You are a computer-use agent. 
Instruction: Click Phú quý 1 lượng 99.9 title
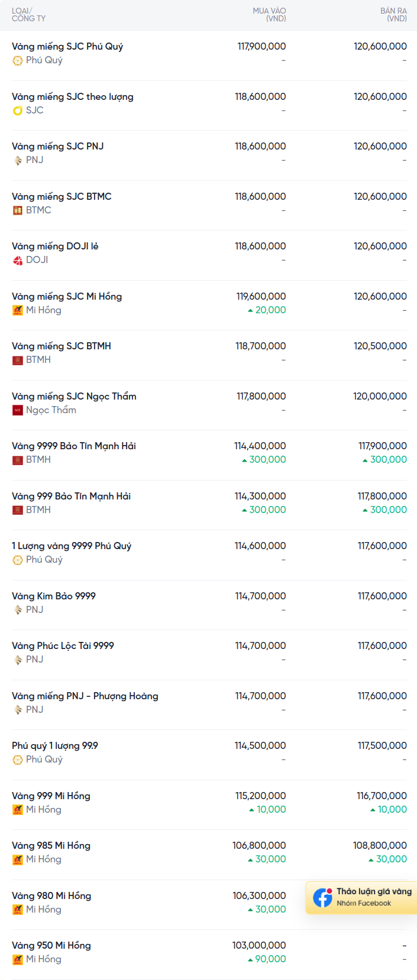[x=55, y=746]
